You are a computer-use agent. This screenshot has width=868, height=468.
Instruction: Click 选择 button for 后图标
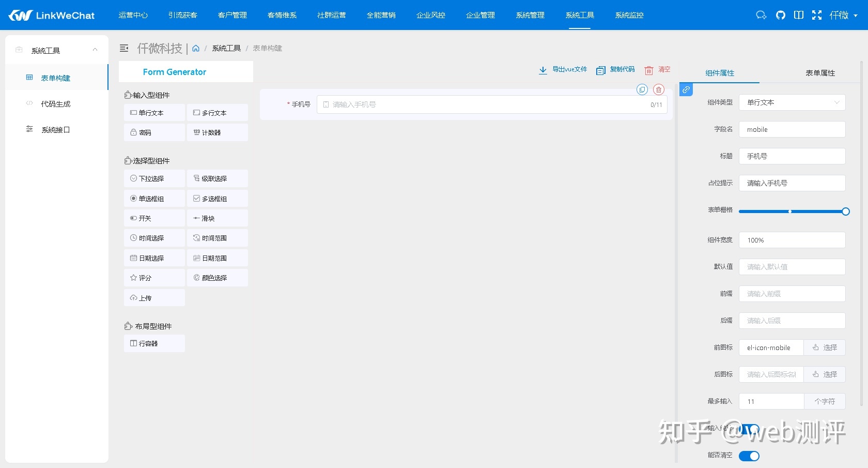[x=825, y=374]
